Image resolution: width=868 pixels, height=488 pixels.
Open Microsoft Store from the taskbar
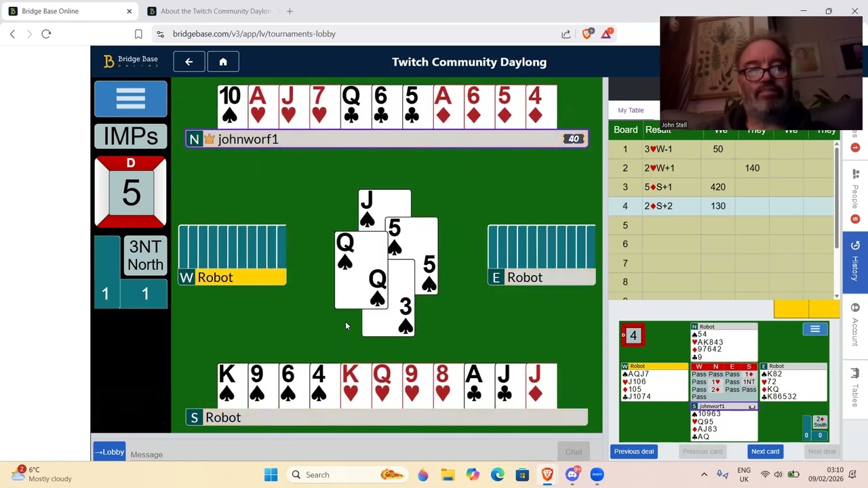(522, 474)
